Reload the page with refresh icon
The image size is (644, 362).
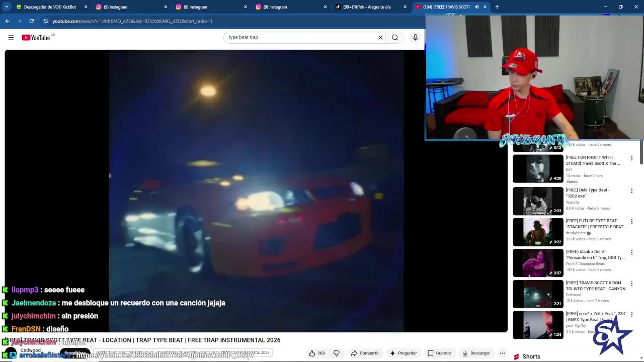click(31, 21)
